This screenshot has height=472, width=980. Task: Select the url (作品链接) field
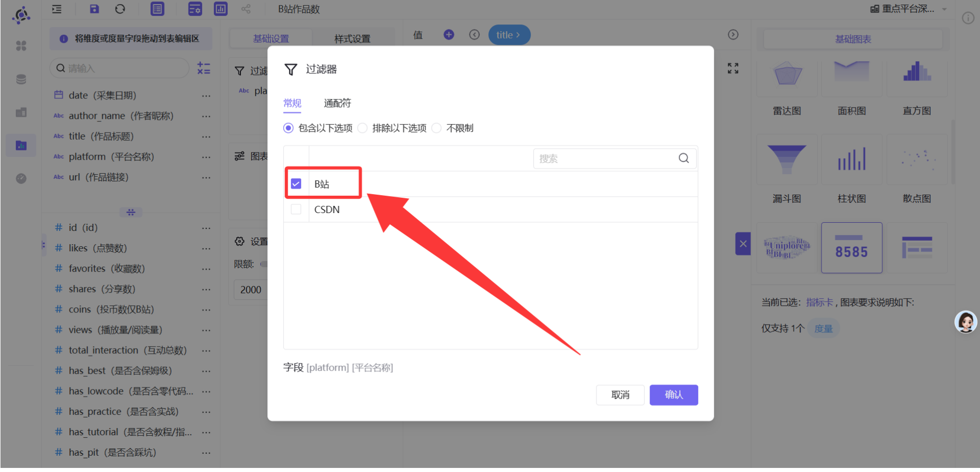coord(98,177)
